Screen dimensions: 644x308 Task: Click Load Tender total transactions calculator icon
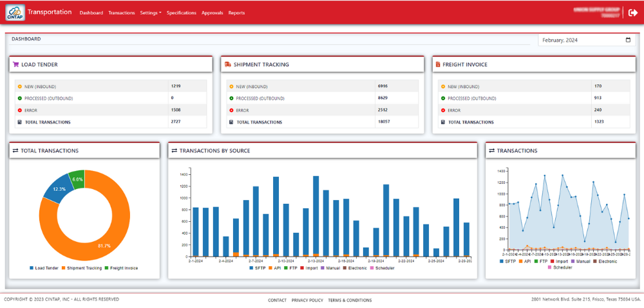coord(20,122)
